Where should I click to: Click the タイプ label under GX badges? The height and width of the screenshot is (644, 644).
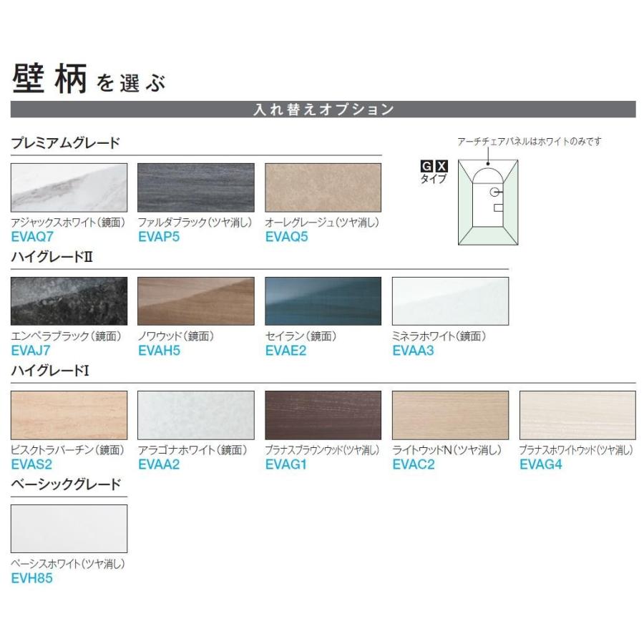pyautogui.click(x=434, y=179)
